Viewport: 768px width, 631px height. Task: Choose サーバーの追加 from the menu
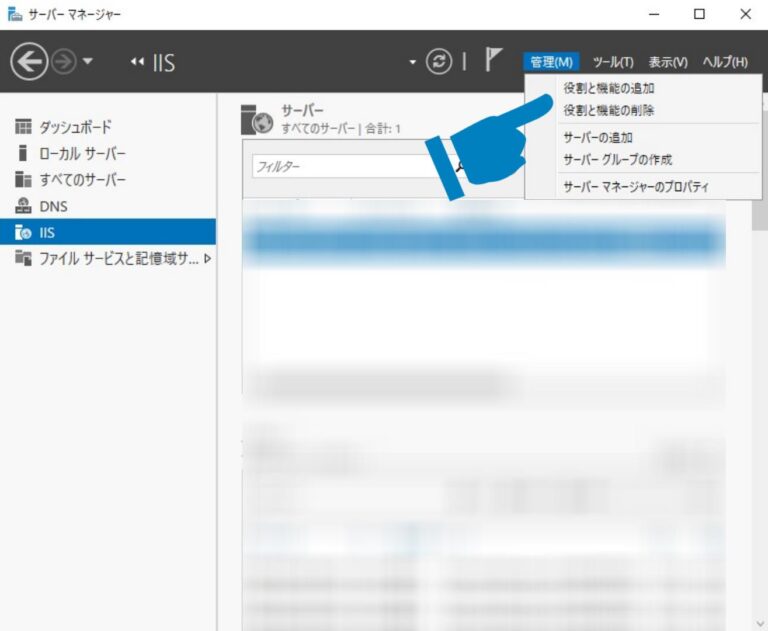point(598,138)
